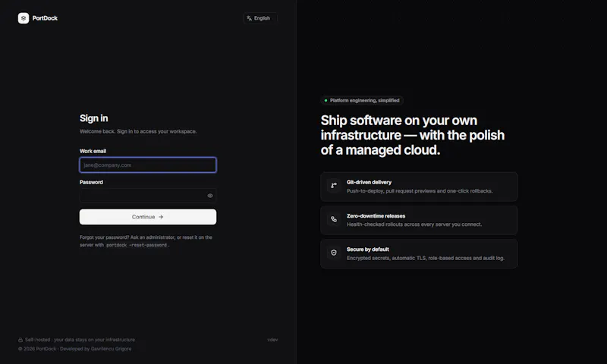Click the Zero-downtime releases icon

[334, 219]
